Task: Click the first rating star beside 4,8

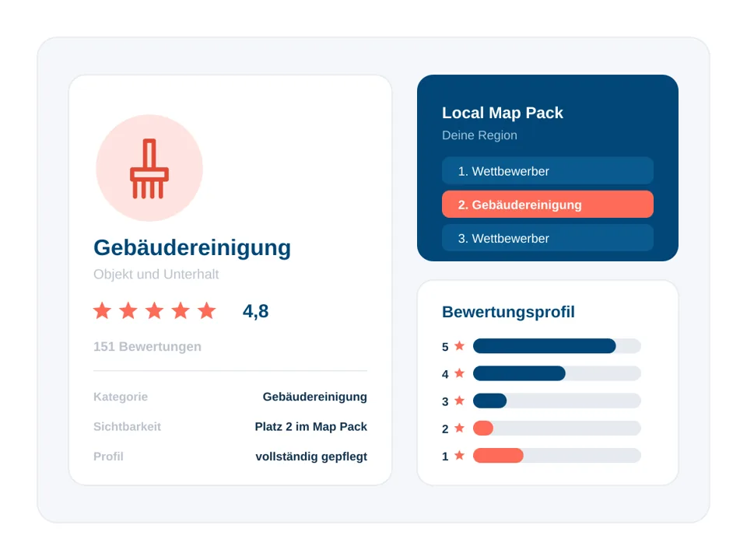Action: pos(103,310)
